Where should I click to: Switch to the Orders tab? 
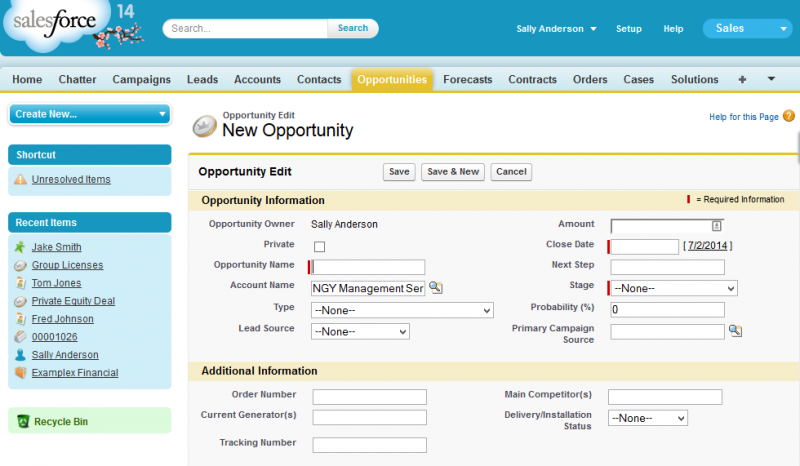pos(590,79)
